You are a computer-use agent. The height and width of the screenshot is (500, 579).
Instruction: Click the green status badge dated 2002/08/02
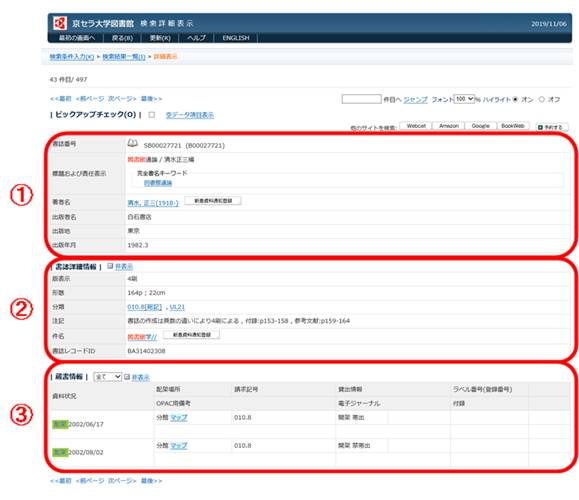(x=60, y=452)
